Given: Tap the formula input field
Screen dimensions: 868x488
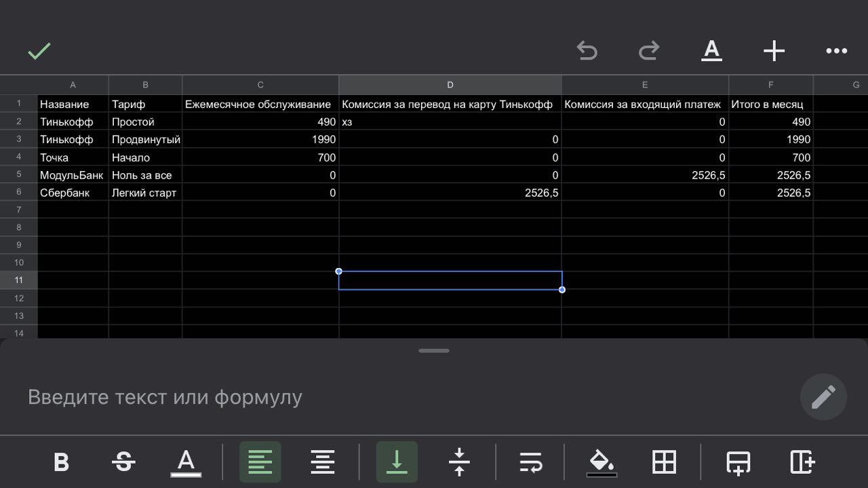Looking at the screenshot, I should click(x=407, y=397).
